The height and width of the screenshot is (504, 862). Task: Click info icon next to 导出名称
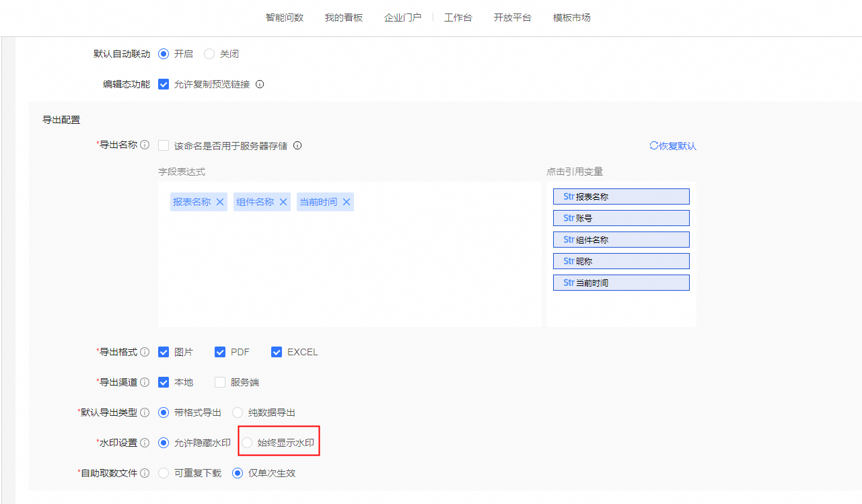(x=145, y=145)
